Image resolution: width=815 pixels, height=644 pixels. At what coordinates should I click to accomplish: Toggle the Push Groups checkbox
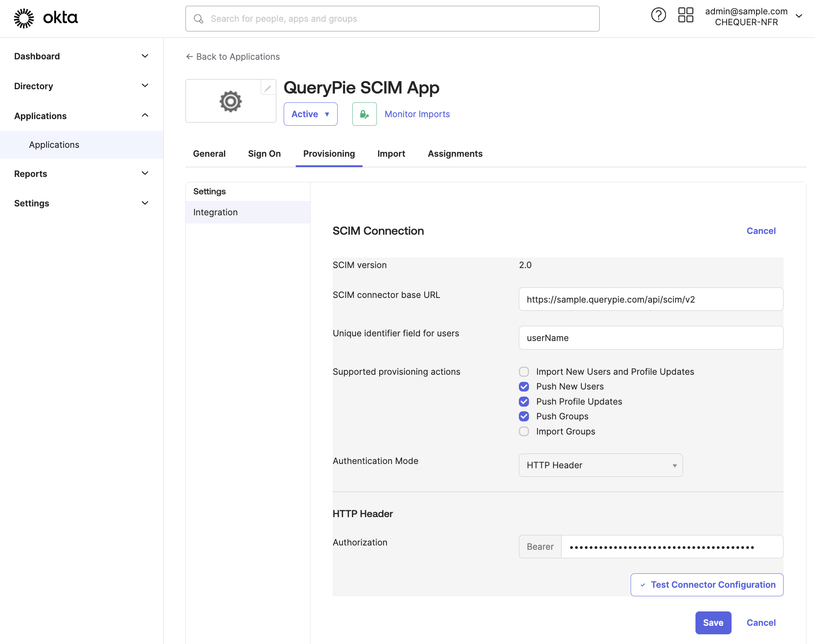524,416
